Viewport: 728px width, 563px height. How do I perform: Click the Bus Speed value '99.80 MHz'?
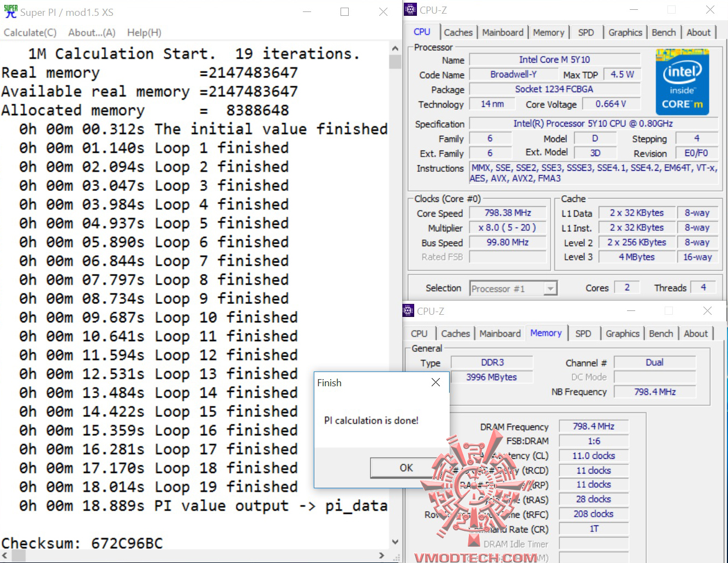508,242
